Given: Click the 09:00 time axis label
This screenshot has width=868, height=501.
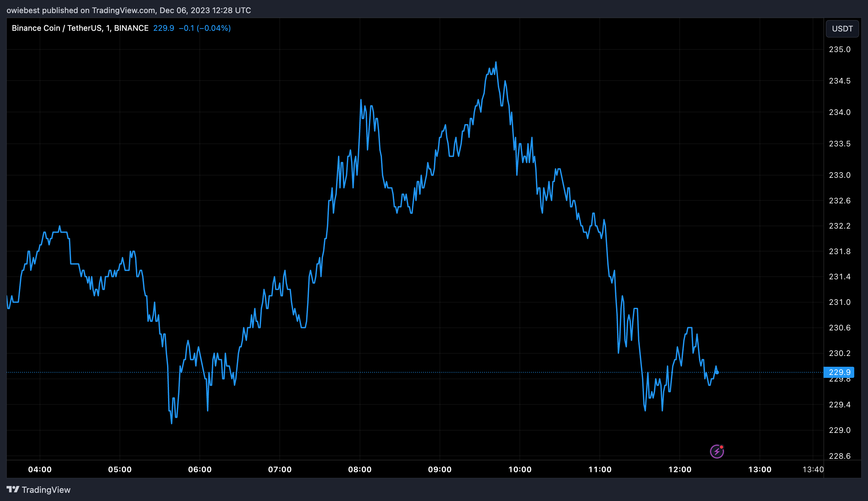Looking at the screenshot, I should [x=440, y=469].
